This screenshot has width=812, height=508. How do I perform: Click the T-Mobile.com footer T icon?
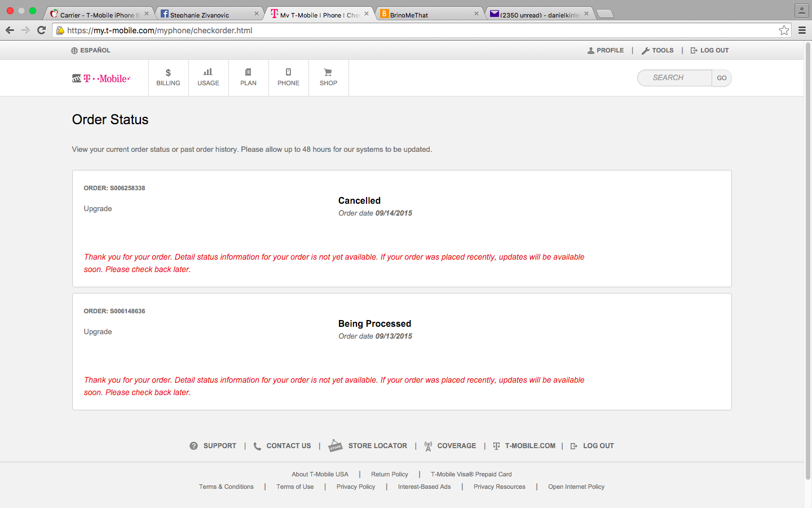496,446
